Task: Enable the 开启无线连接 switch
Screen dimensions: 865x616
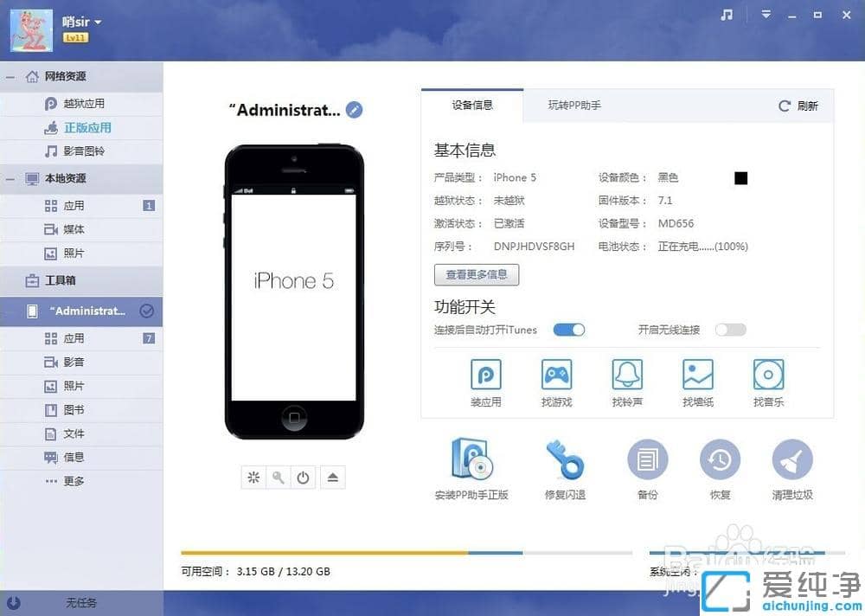Action: click(x=730, y=330)
